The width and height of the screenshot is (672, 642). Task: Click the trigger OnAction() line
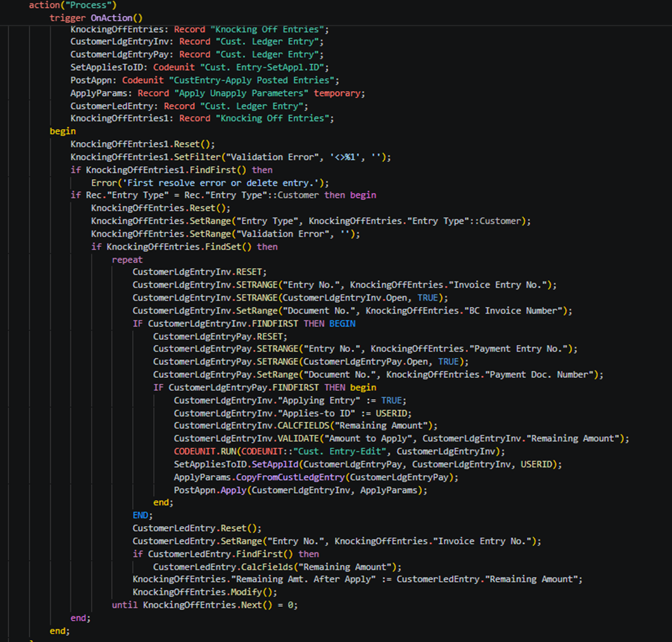coord(96,17)
